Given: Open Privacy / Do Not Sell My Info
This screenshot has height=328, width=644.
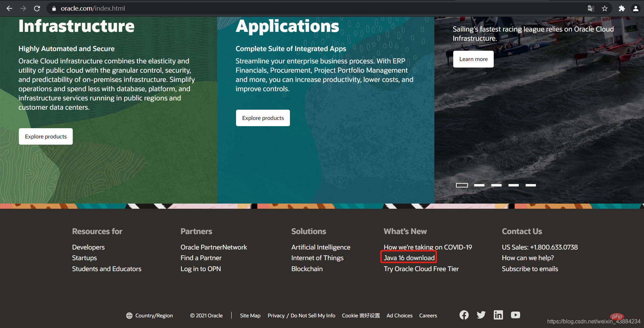Looking at the screenshot, I should click(x=302, y=316).
